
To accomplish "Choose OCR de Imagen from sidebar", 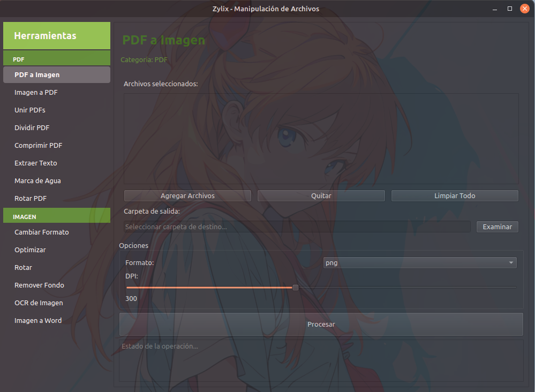I will pos(57,303).
